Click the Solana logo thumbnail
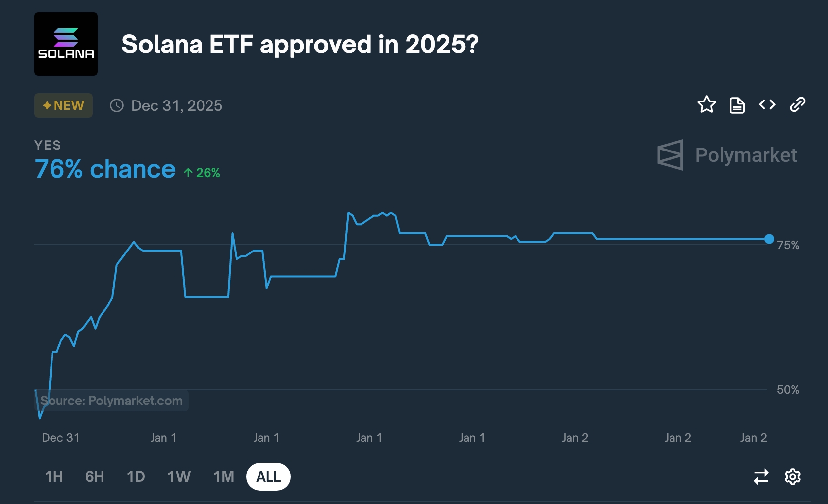This screenshot has height=504, width=828. (x=65, y=44)
